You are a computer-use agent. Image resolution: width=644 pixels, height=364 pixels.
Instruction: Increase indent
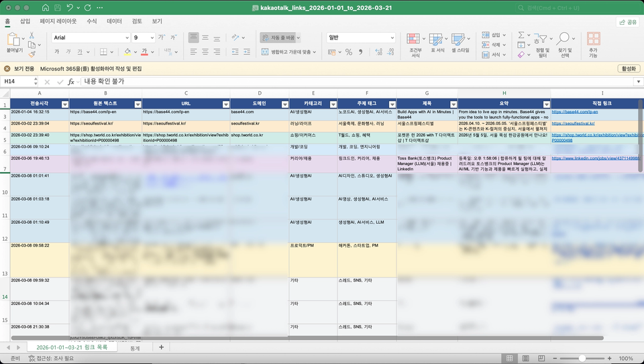(247, 52)
